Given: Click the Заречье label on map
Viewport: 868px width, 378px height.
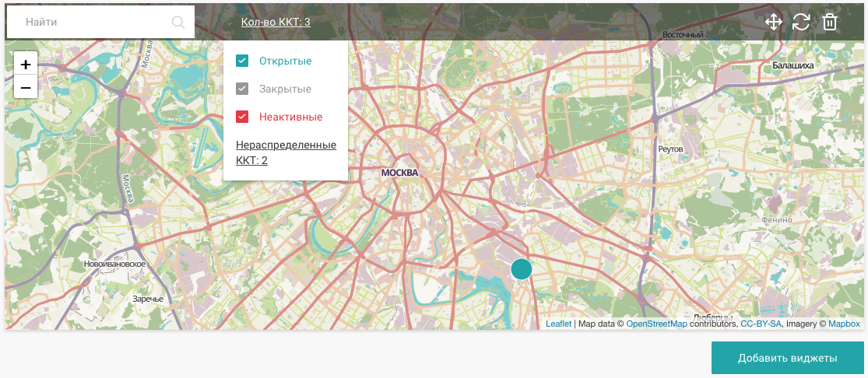Looking at the screenshot, I should click(x=148, y=299).
